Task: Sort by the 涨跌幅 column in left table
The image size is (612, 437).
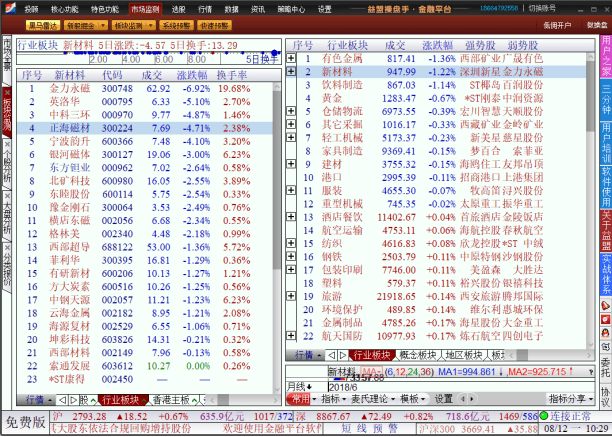Action: click(x=192, y=75)
